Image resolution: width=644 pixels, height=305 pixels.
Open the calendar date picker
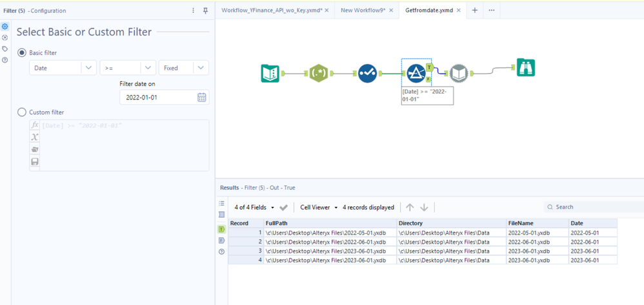(x=202, y=98)
